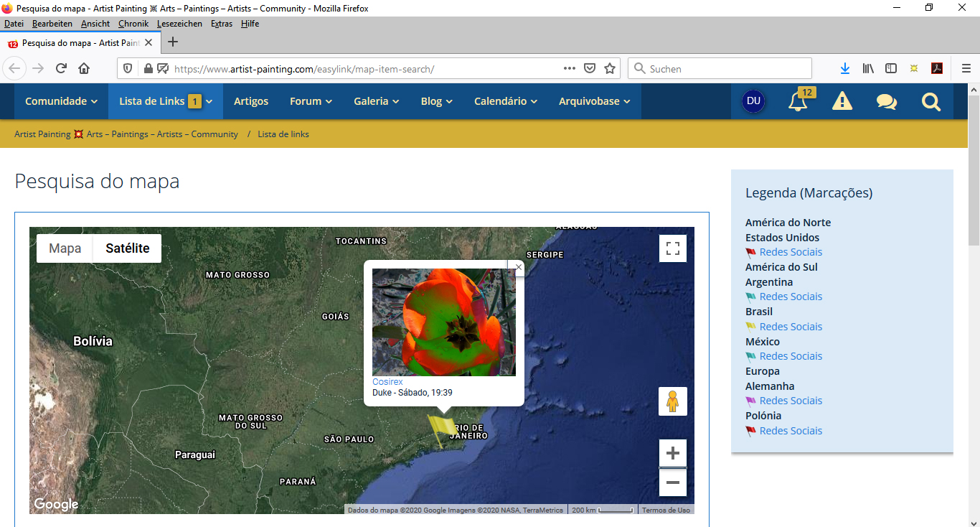Click the Street View pegman icon

click(672, 401)
